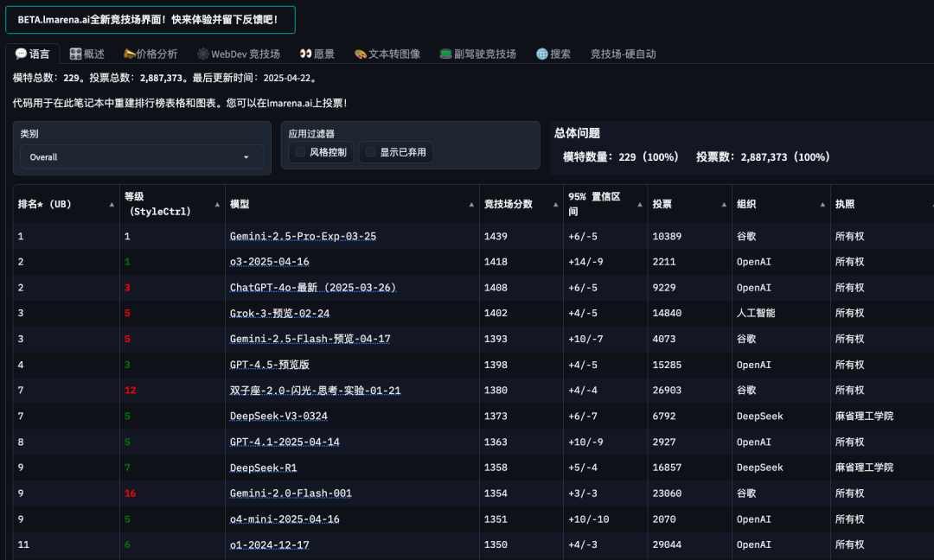The width and height of the screenshot is (934, 560).
Task: Click vote count 10389
Action: pyautogui.click(x=667, y=236)
